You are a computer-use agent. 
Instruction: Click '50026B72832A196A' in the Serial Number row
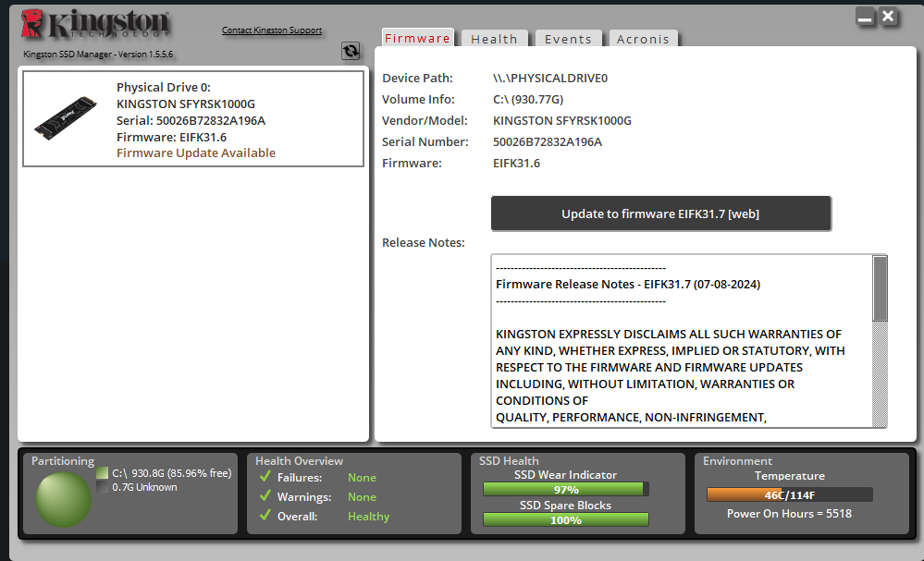click(548, 142)
